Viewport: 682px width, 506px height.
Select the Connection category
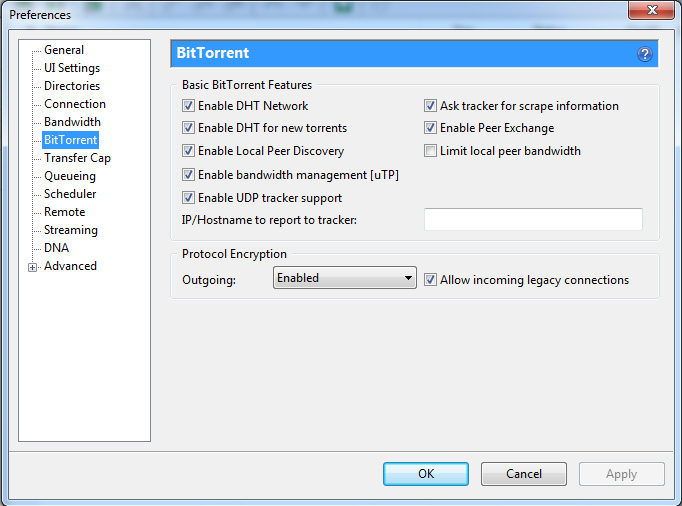[75, 104]
